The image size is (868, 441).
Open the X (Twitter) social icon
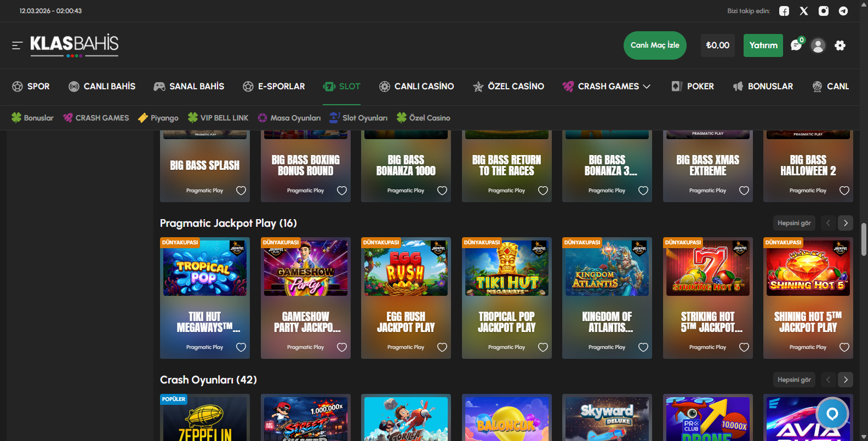click(804, 11)
